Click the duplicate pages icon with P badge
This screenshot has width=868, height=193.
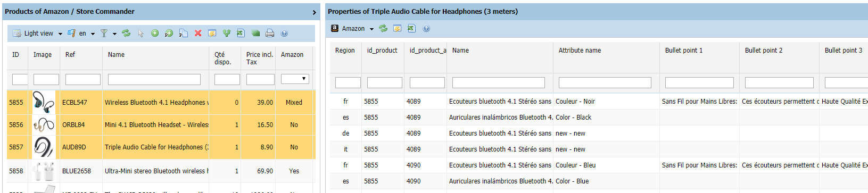[x=183, y=33]
